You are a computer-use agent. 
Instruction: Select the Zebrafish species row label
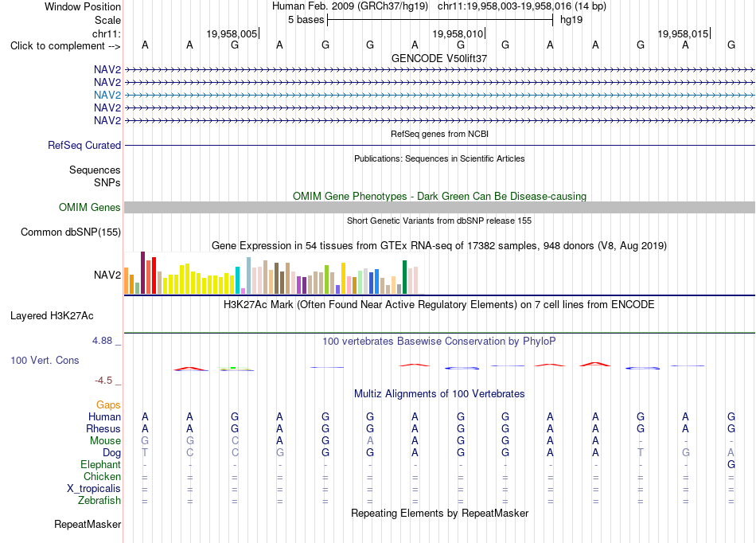[99, 501]
